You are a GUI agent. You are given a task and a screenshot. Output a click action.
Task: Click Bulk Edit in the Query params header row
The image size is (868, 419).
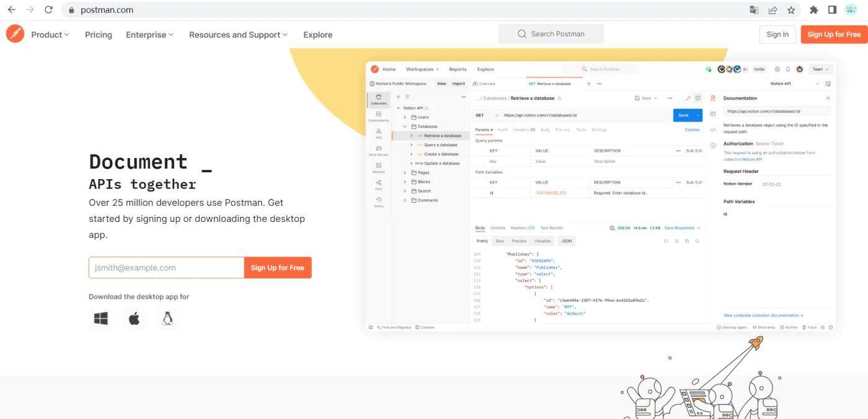pos(694,151)
